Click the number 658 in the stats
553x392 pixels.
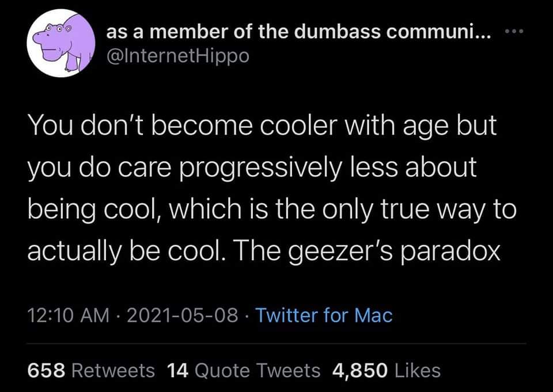[x=46, y=371]
